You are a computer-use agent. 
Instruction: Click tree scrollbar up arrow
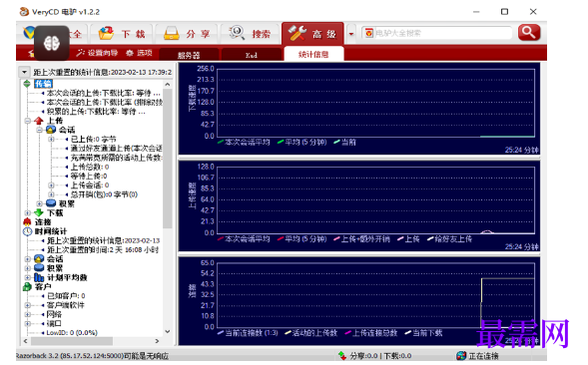pyautogui.click(x=168, y=85)
